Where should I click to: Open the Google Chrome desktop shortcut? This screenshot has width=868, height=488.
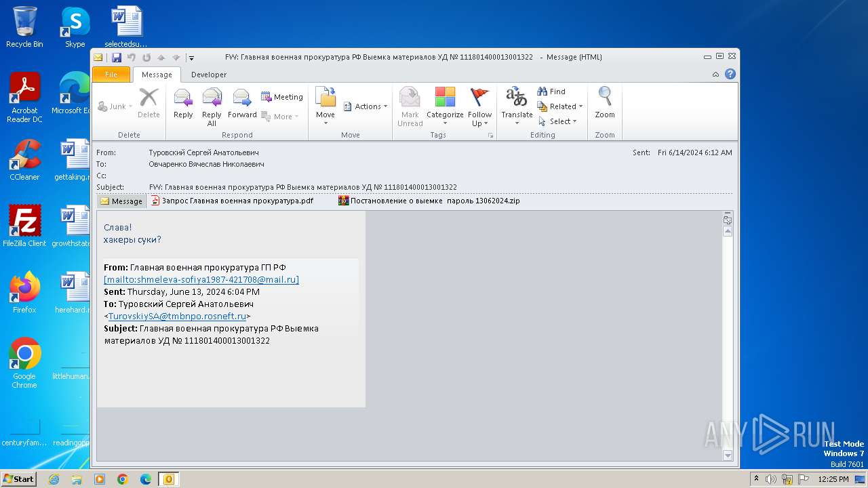point(24,363)
